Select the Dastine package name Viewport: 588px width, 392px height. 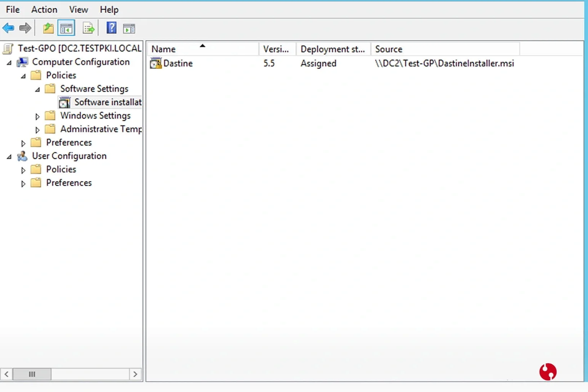tap(178, 63)
